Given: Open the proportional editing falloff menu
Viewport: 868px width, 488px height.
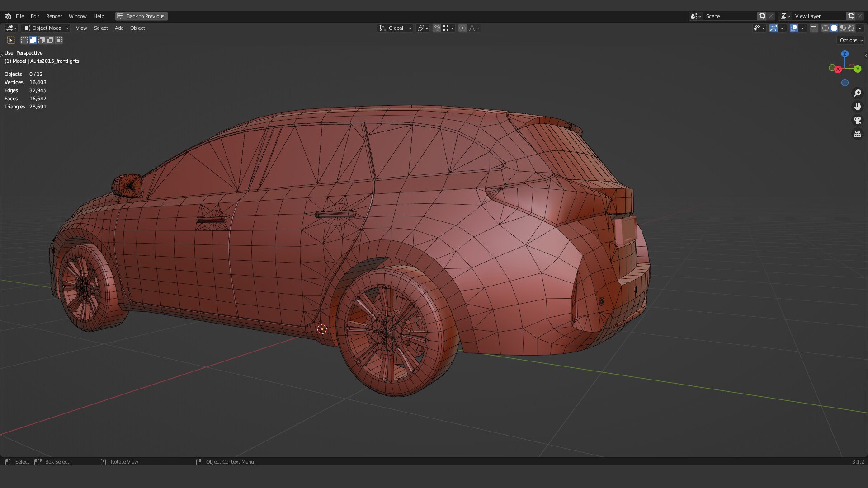Looking at the screenshot, I should (474, 28).
